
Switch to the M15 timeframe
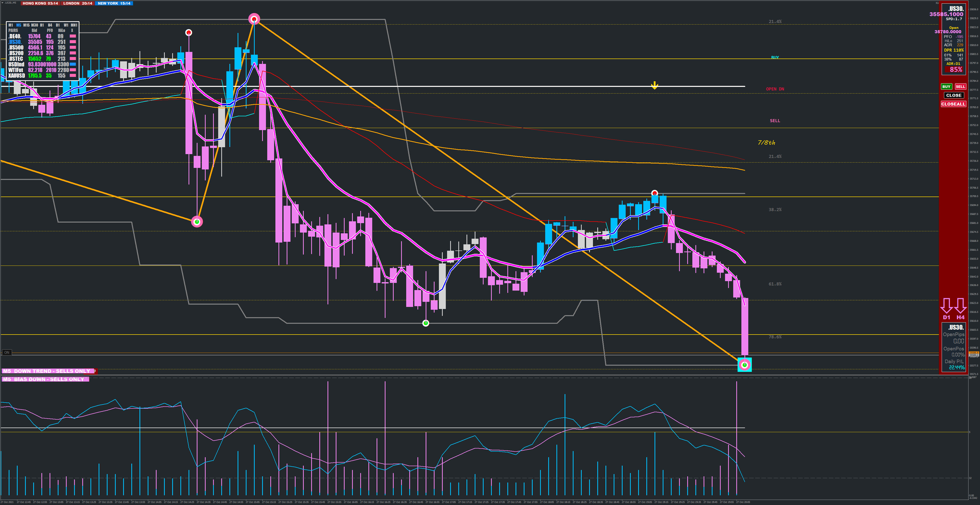26,25
